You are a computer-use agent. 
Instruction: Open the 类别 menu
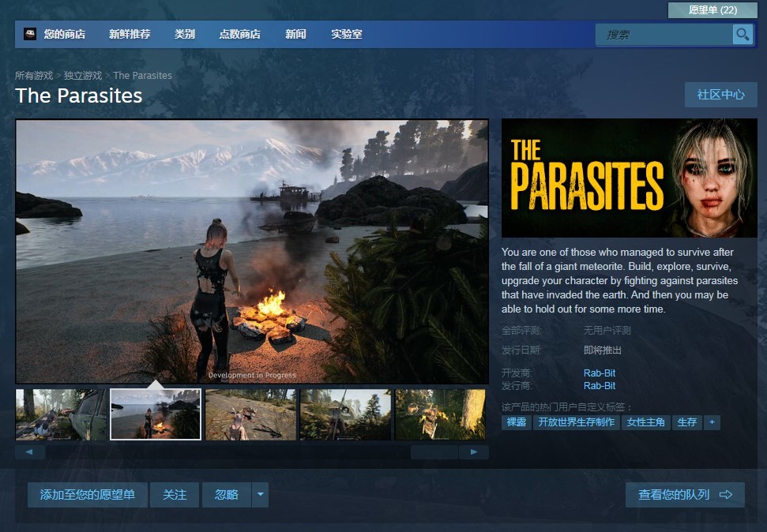coord(184,34)
